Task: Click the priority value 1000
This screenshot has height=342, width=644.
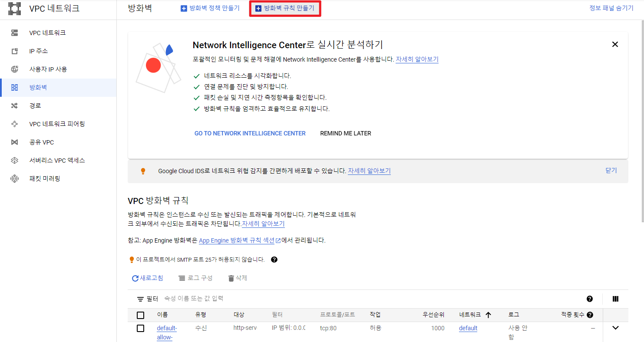Action: [x=438, y=328]
